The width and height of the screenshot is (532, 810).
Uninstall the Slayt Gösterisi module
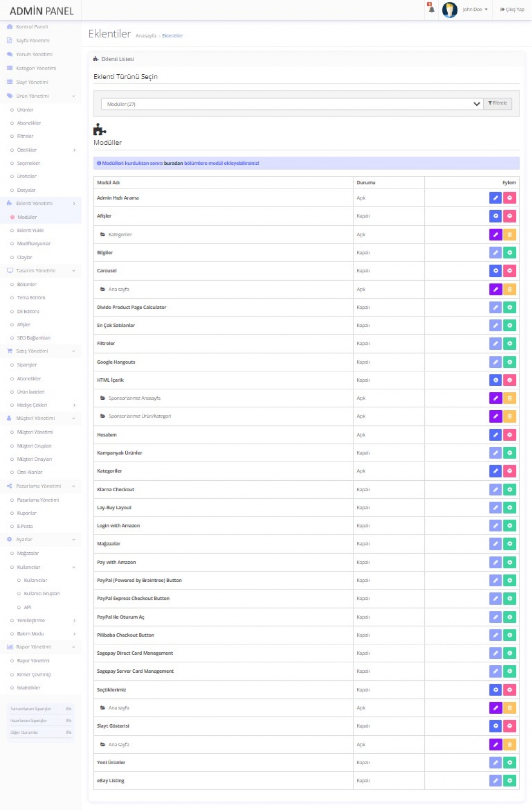click(510, 726)
